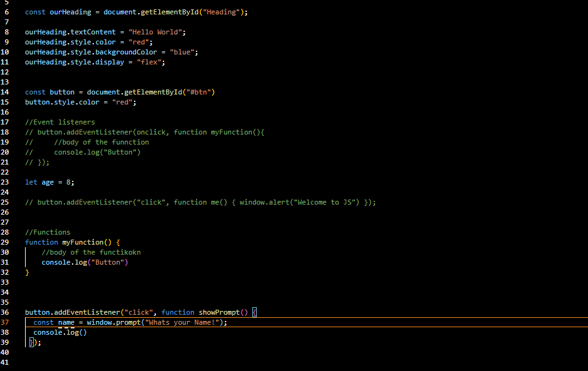The width and height of the screenshot is (588, 371).
Task: Click the "//Functions" comment
Action: tap(48, 232)
